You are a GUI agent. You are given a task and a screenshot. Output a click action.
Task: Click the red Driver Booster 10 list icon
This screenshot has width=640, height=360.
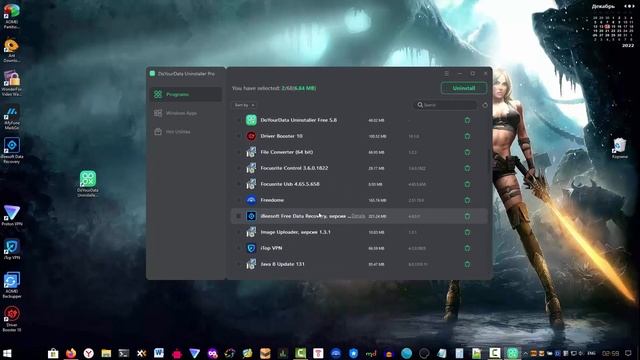coord(251,136)
